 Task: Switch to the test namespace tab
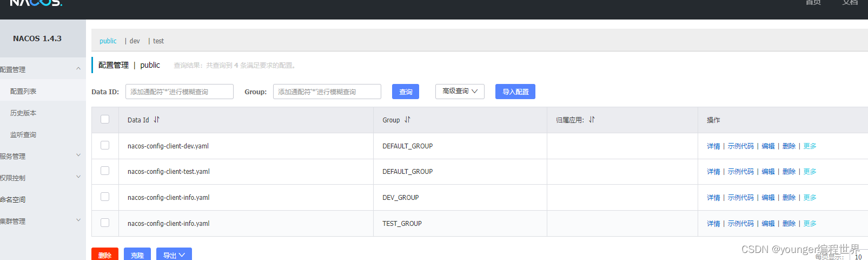point(158,41)
